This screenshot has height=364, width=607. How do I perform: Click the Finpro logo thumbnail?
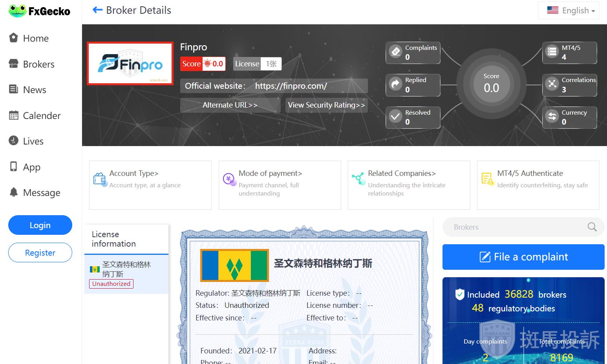[130, 63]
